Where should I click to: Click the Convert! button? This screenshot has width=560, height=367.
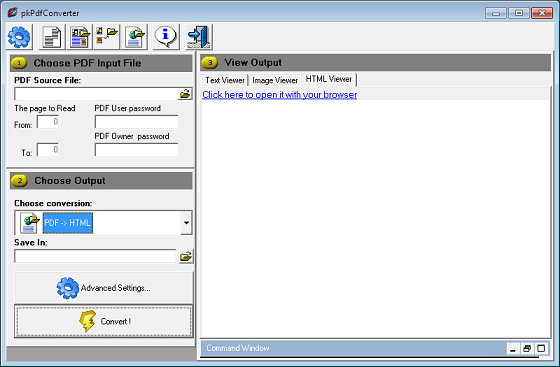(x=104, y=321)
